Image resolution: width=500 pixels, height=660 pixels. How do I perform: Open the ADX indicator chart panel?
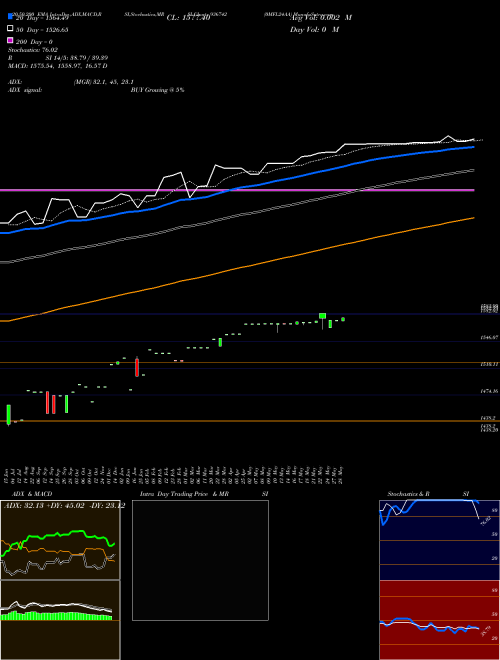(60, 540)
